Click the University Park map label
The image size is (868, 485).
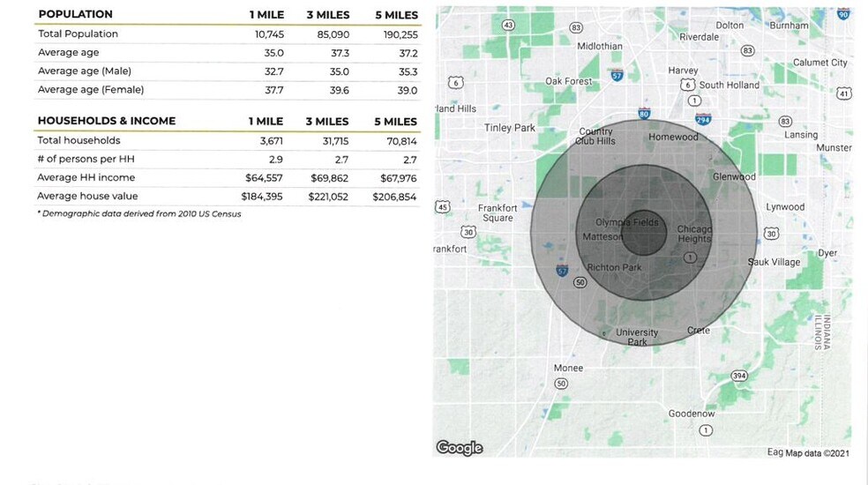(637, 337)
